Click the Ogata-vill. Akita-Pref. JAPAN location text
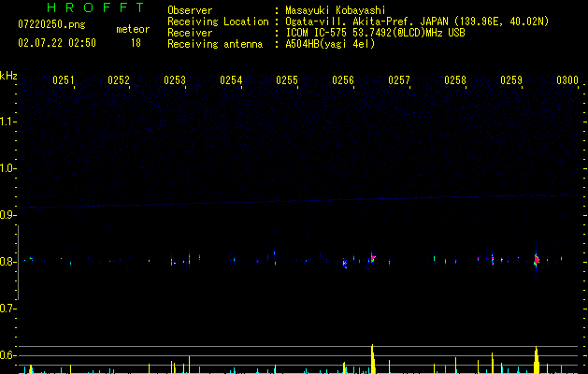This screenshot has width=588, height=374. pyautogui.click(x=417, y=22)
